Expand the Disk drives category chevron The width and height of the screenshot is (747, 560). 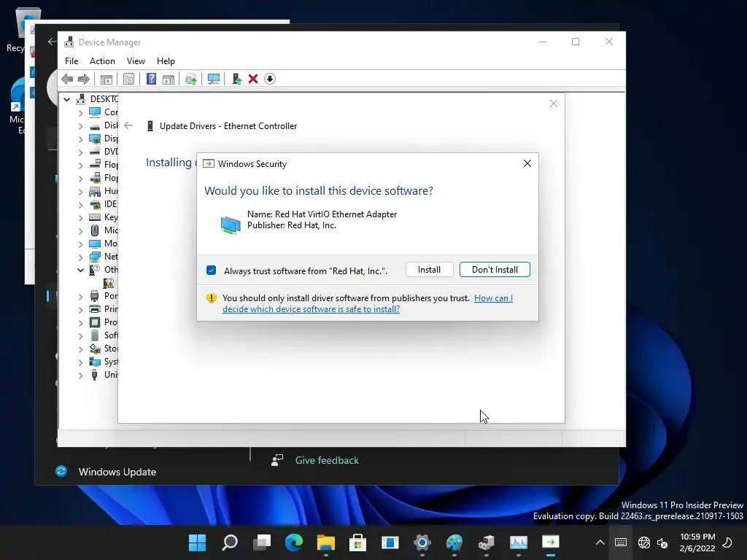point(80,126)
